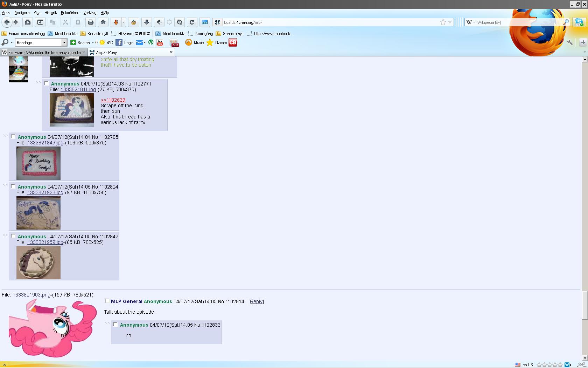Open the mail icon dropdown arrow
This screenshot has height=368, width=588.
(x=145, y=42)
